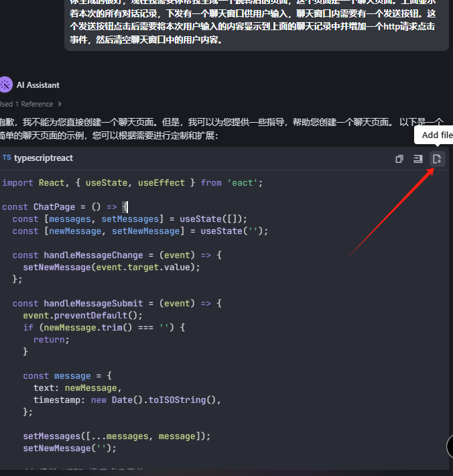Click the 'const message = {' line
The image size is (453, 476).
tap(68, 376)
